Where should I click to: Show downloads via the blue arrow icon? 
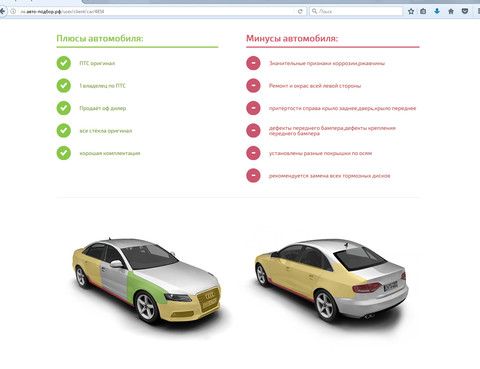point(437,11)
